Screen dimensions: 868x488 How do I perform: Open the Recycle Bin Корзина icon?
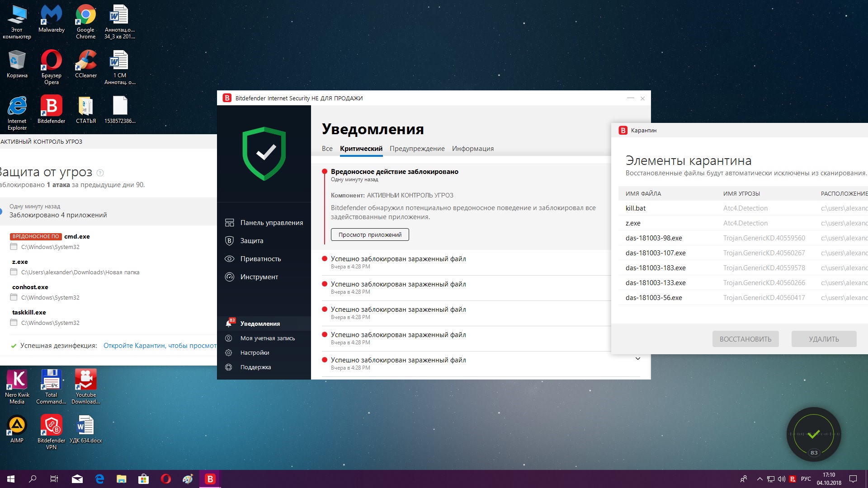(x=17, y=64)
